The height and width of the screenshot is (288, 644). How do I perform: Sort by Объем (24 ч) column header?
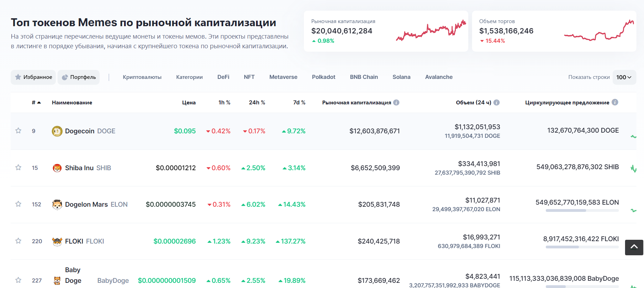[x=473, y=102]
